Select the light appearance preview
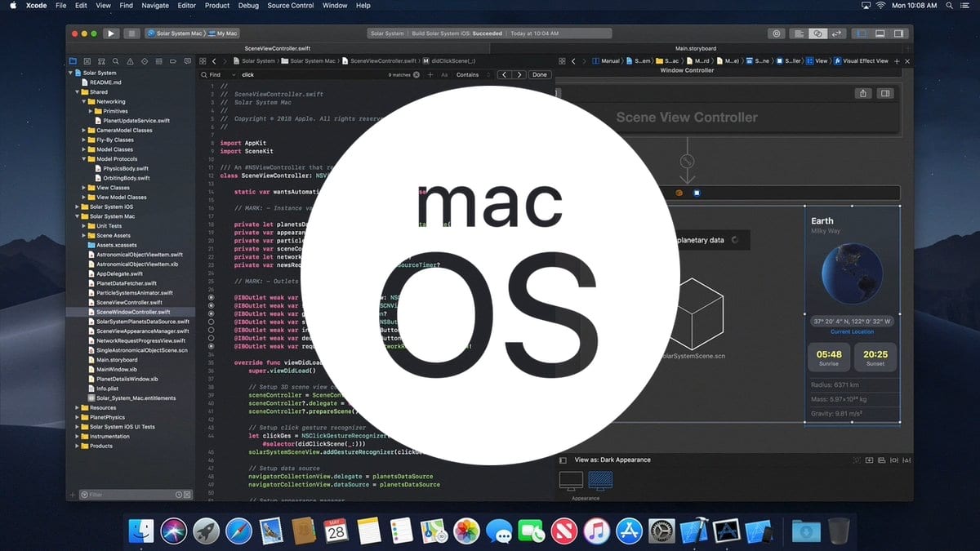The image size is (980, 551). 571,482
